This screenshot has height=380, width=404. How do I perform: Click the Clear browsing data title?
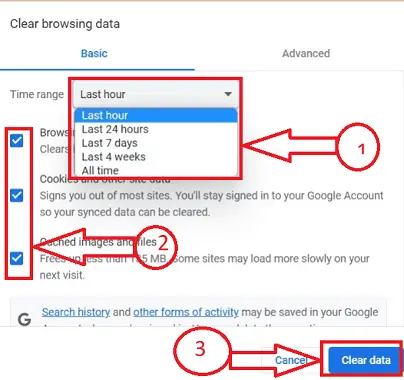(65, 24)
